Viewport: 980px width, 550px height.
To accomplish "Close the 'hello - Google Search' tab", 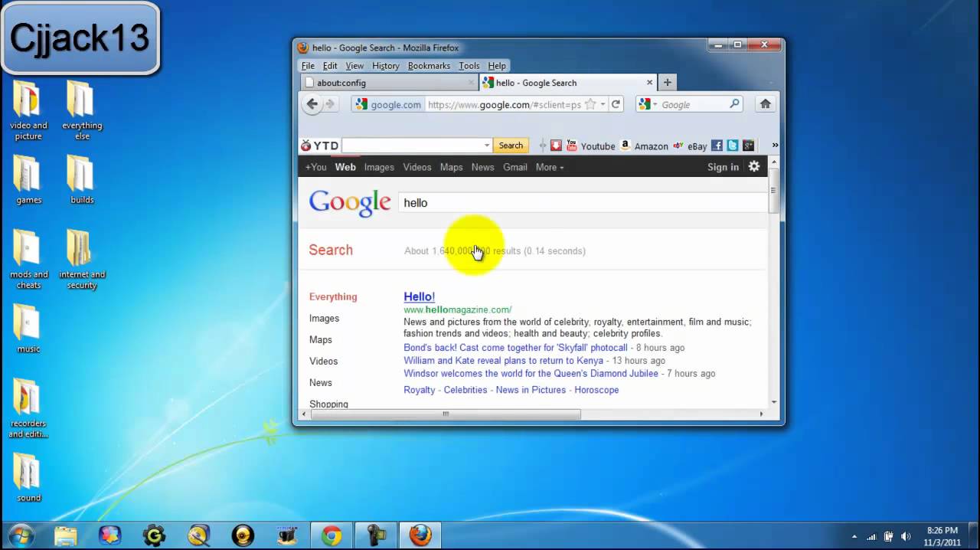I will pos(650,83).
